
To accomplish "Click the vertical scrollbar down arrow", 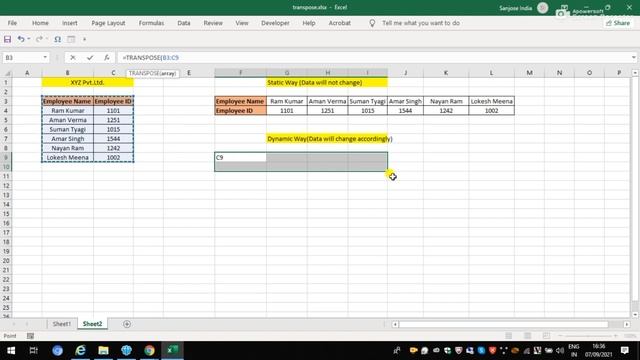I will pyautogui.click(x=635, y=315).
